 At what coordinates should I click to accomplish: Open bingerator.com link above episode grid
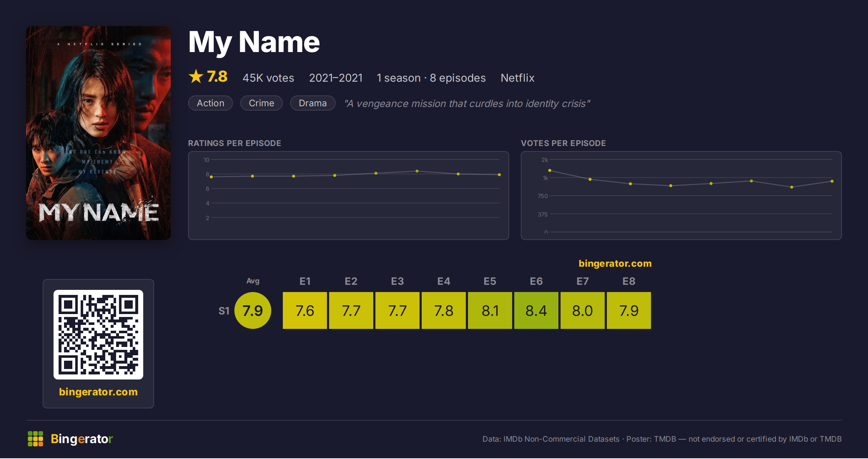pyautogui.click(x=615, y=263)
